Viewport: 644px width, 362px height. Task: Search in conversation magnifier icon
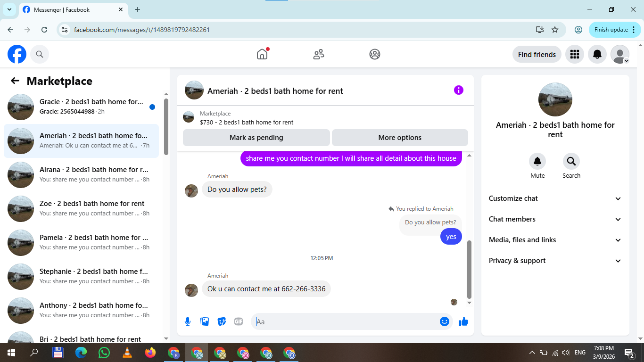(x=571, y=161)
